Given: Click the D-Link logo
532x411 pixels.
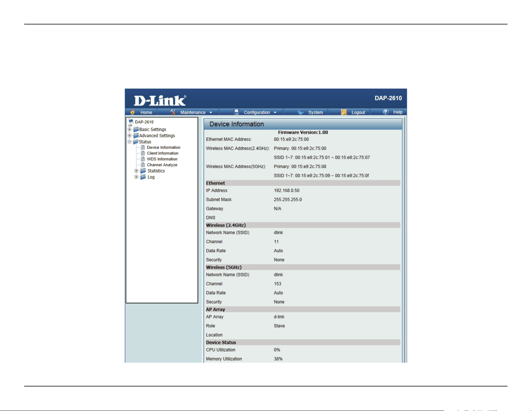Looking at the screenshot, I should pyautogui.click(x=160, y=100).
